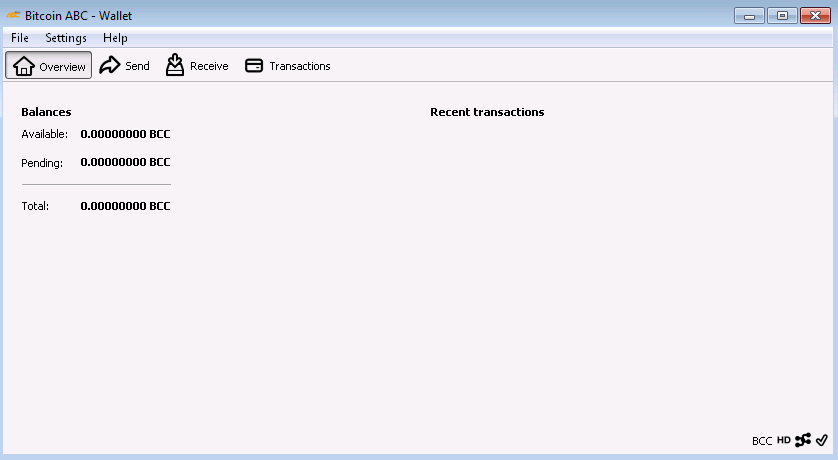The image size is (838, 460).
Task: Close the Bitcoin ABC wallet window
Action: 815,16
